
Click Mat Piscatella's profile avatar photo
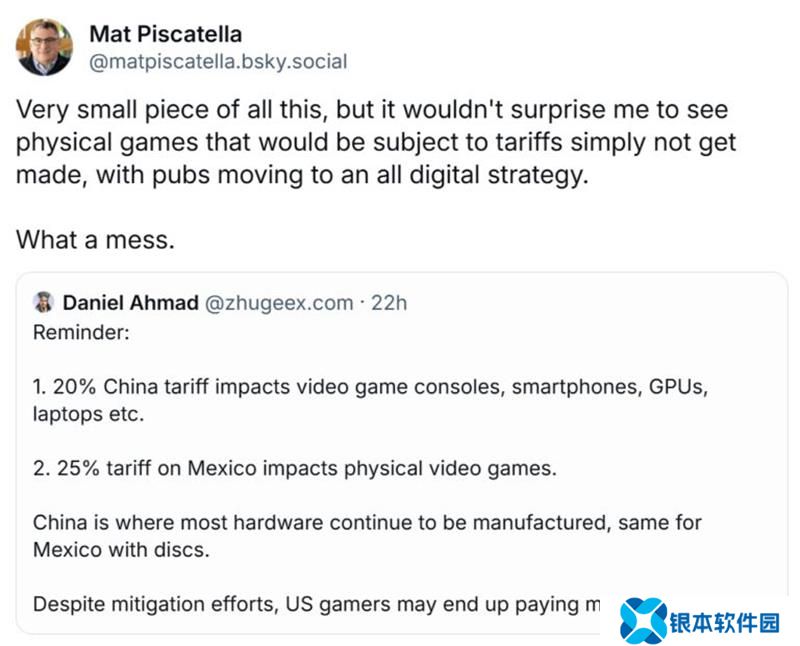[x=45, y=46]
